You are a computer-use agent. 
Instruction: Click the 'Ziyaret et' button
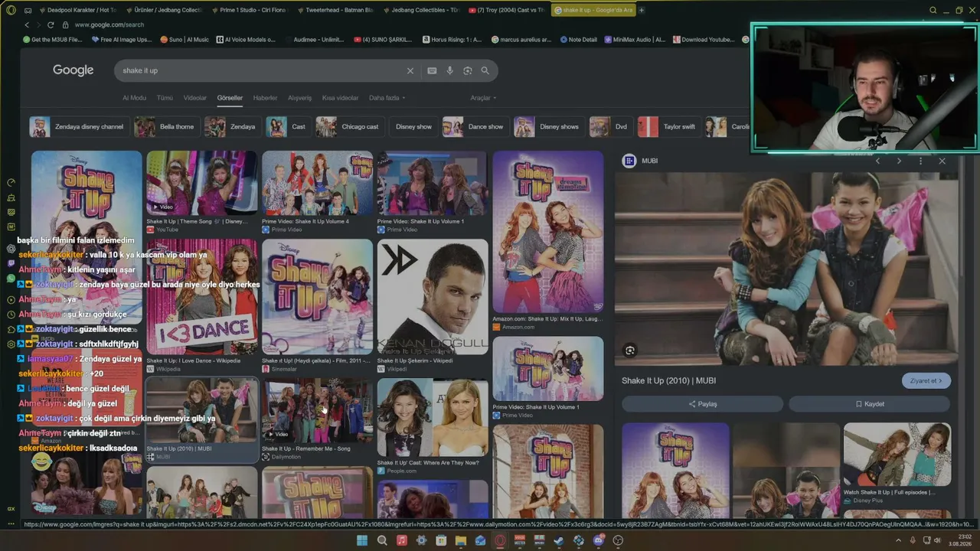(926, 380)
